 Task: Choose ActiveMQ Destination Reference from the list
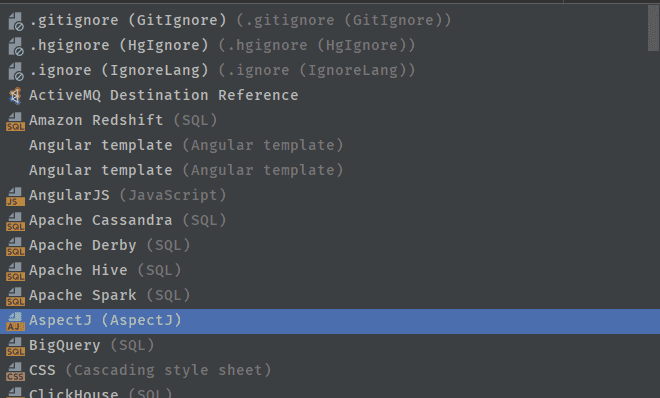click(x=330, y=95)
